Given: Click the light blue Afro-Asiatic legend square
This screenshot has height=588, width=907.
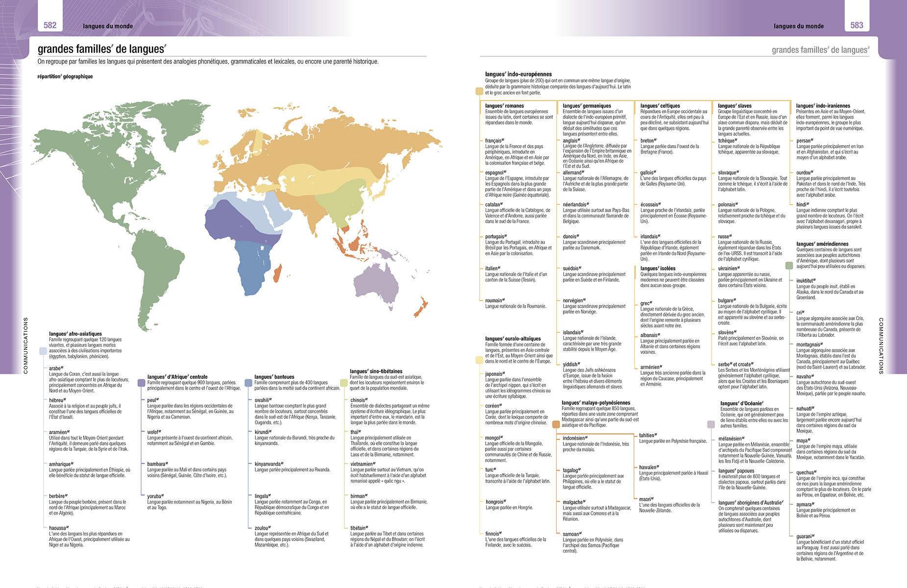Looking at the screenshot, I should tap(43, 351).
